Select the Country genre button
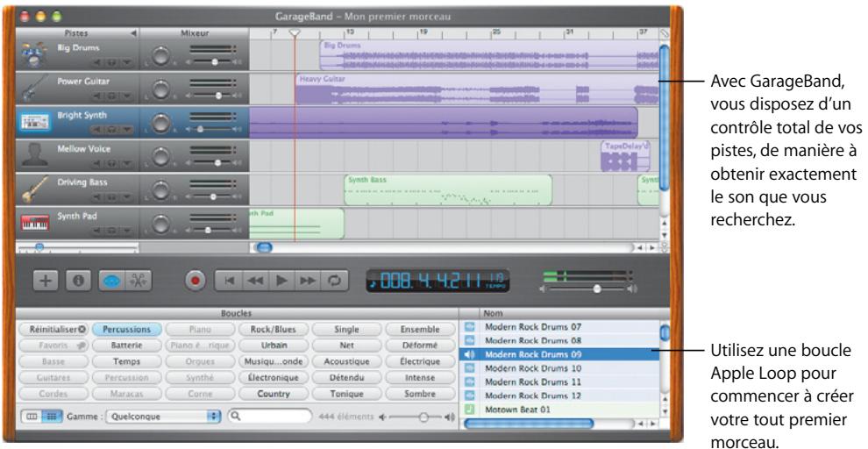This screenshot has width=868, height=449. 274,394
